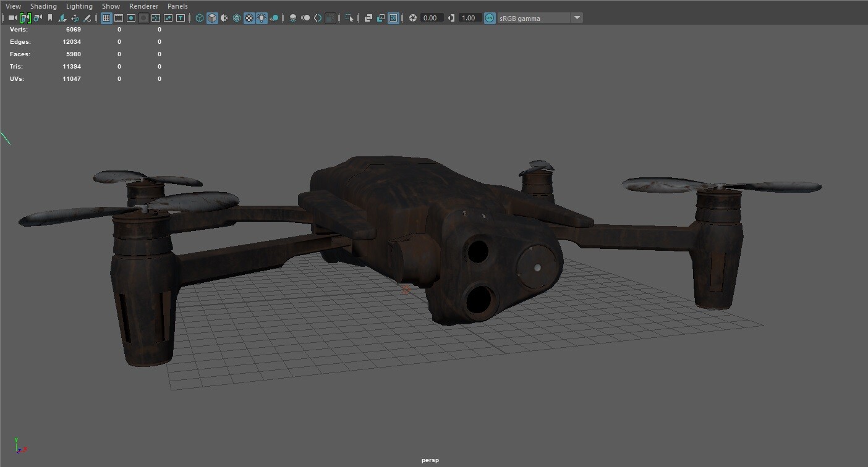Toggle X-Ray Active Components icon
The image size is (868, 467).
[381, 18]
